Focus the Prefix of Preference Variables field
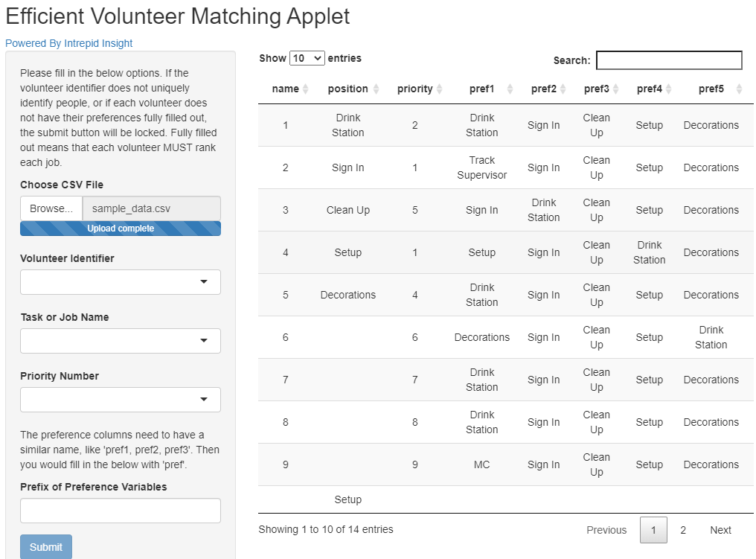756x559 pixels. point(120,511)
